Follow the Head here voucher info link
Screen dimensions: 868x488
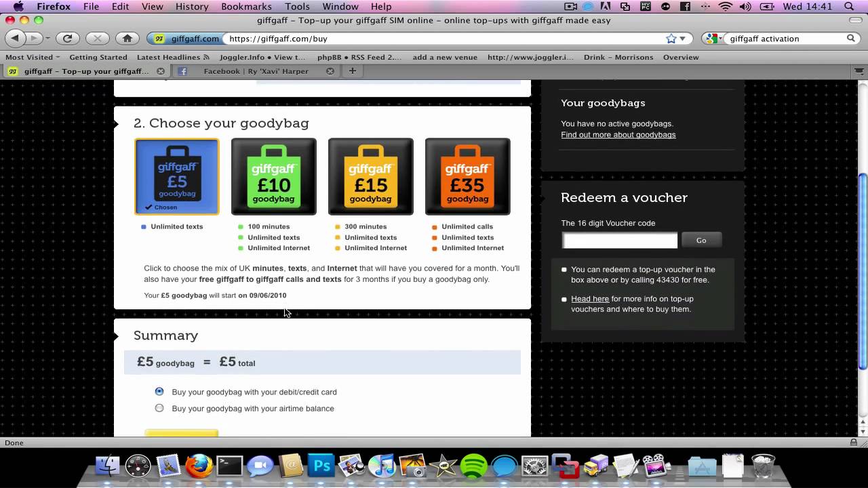590,299
